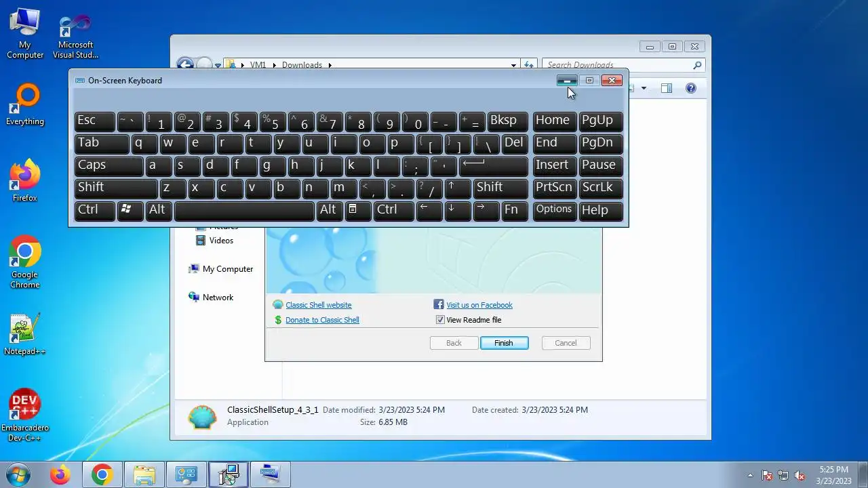868x488 pixels.
Task: Click the volume muted tray icon
Action: [x=800, y=475]
